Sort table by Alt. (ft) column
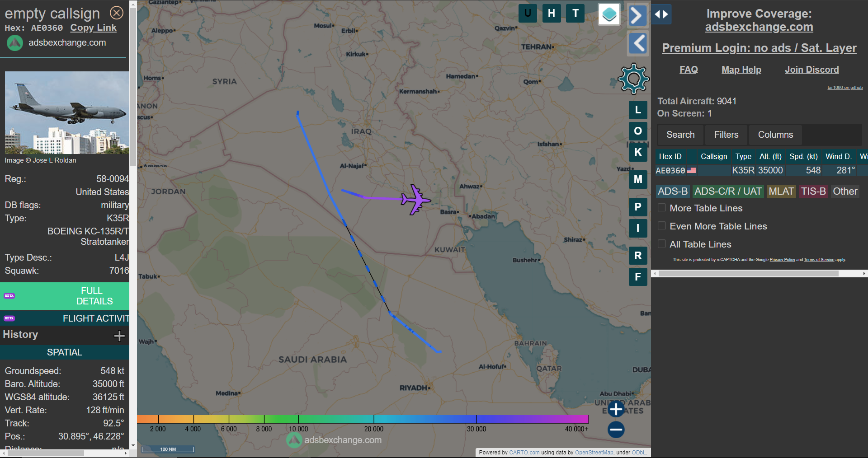868x458 pixels. (x=770, y=156)
